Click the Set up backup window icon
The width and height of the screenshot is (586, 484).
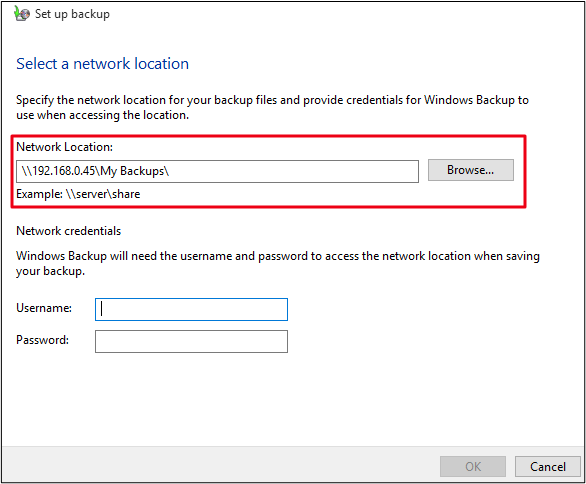pos(22,13)
